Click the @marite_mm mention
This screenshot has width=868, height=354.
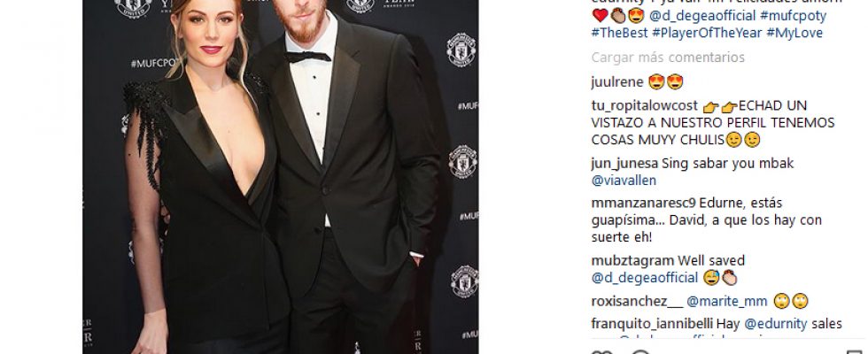[727, 302]
